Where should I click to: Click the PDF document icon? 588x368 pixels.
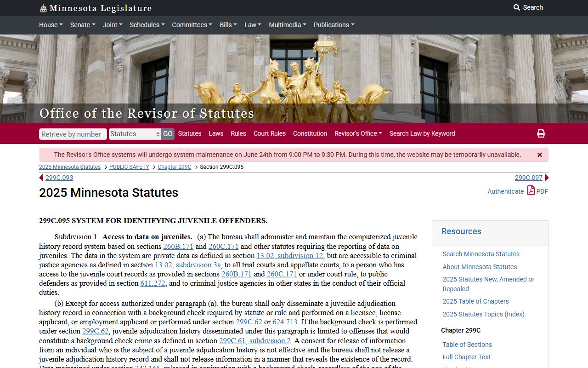click(531, 190)
